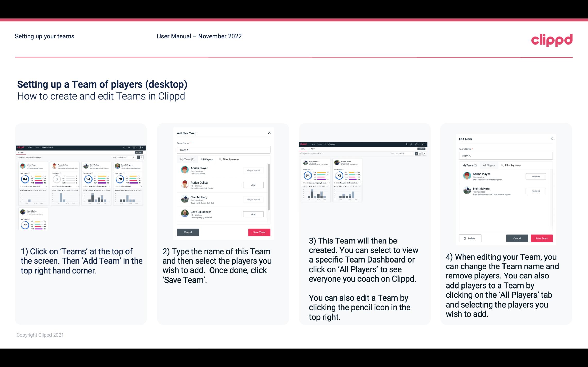Click Save Team button in Add New Team
This screenshot has height=367, width=588.
coord(259,232)
